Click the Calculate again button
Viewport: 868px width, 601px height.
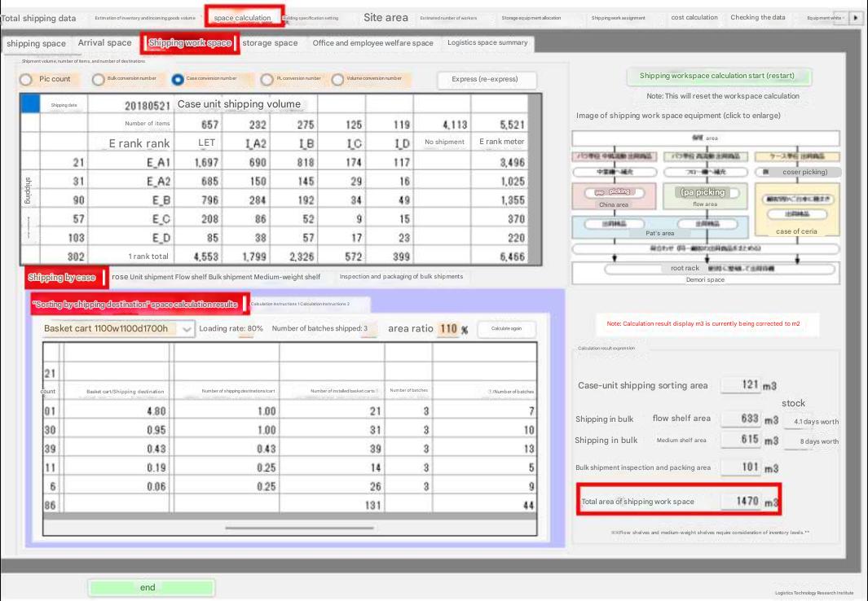click(507, 329)
